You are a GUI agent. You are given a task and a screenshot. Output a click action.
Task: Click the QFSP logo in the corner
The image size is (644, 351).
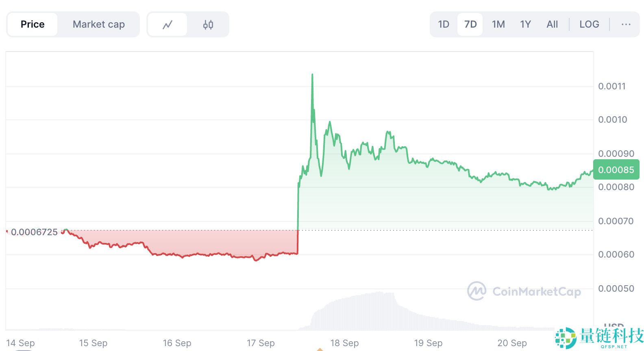pos(599,338)
